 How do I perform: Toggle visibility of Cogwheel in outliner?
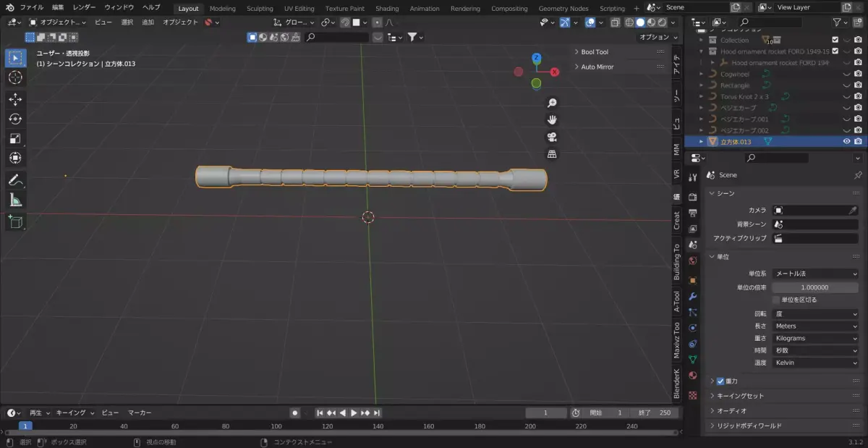(846, 74)
